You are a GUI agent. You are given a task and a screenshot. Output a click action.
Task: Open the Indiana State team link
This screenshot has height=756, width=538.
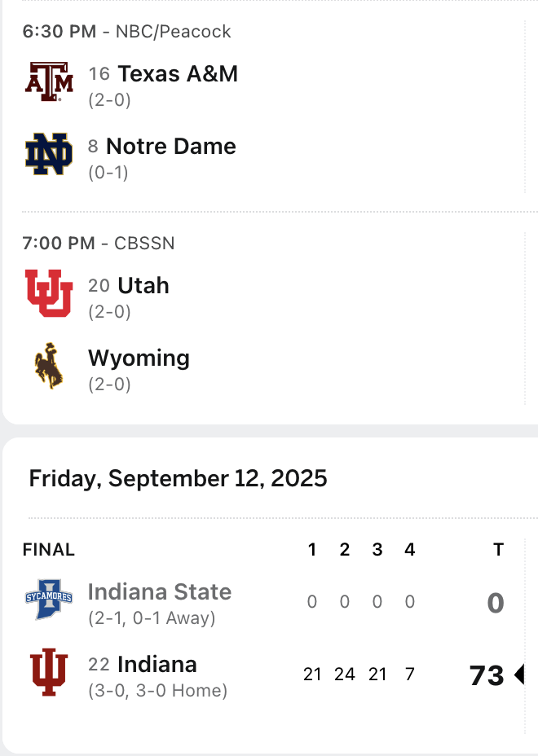160,592
